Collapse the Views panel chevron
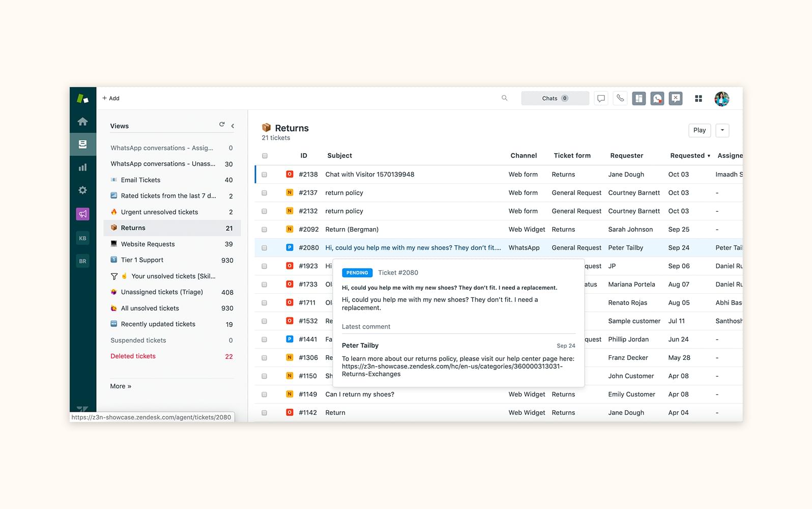The width and height of the screenshot is (812, 509). click(x=233, y=126)
